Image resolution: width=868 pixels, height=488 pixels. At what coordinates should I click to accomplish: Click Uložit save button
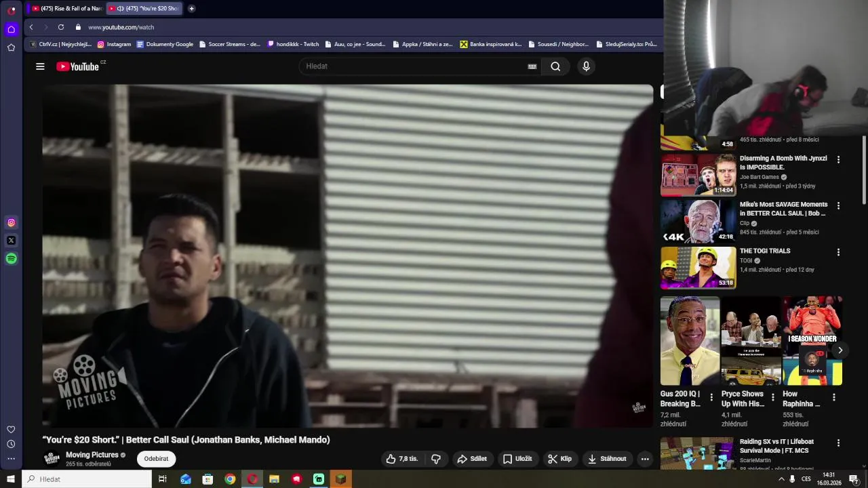point(517,459)
